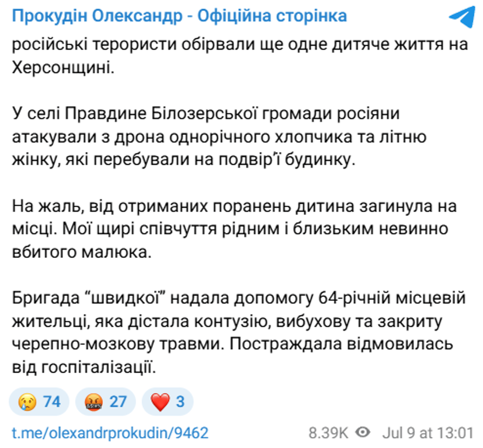This screenshot has height=448, width=483.
Task: Toggle the angry reaction on the post
Action: (105, 401)
